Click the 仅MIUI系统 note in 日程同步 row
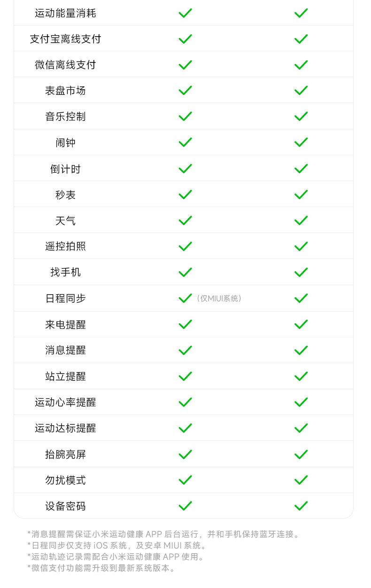The height and width of the screenshot is (588, 371). [x=220, y=298]
